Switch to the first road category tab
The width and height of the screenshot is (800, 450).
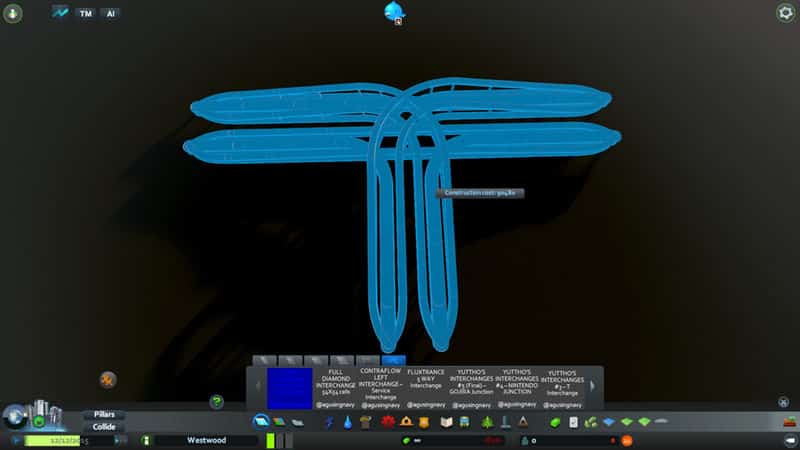tap(263, 360)
